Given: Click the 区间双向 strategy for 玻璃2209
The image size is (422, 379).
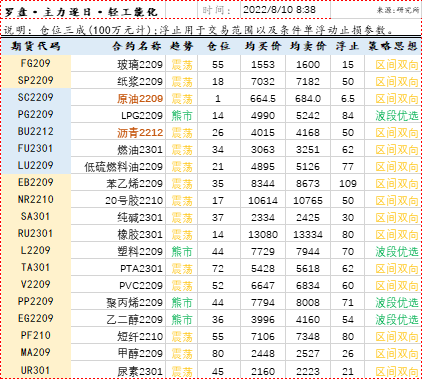Looking at the screenshot, I should click(397, 65).
